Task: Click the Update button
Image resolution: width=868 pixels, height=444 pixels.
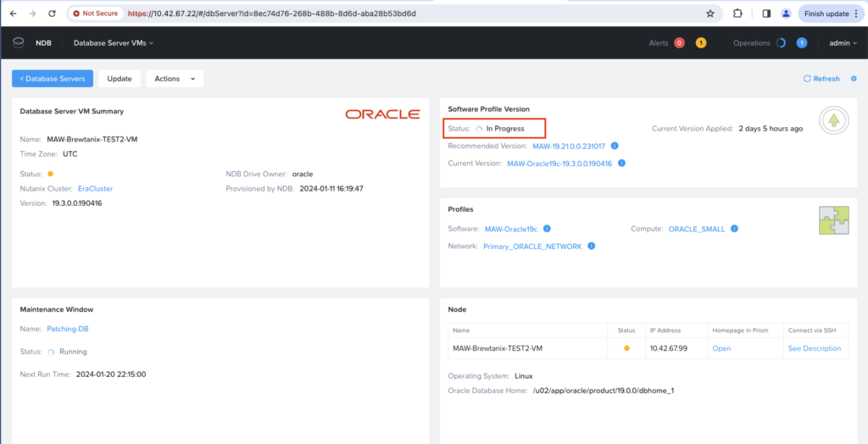Action: point(120,79)
